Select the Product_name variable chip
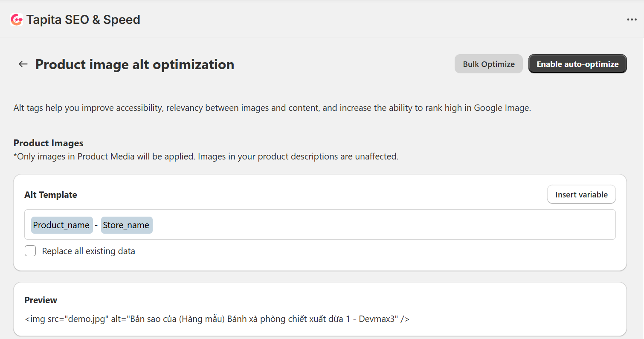 point(61,225)
